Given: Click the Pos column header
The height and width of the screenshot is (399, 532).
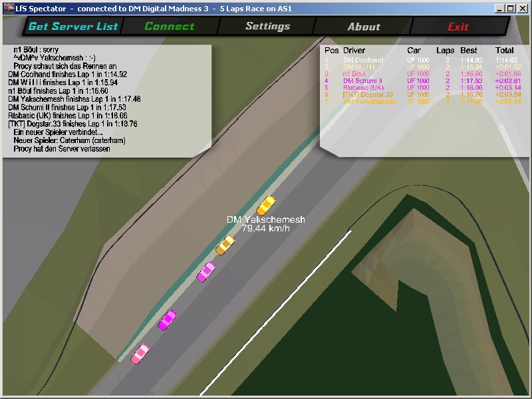Looking at the screenshot, I should click(x=331, y=51).
